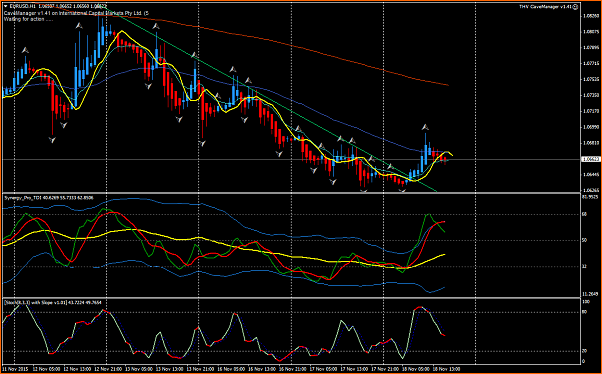Click the 20 level label in Stochastic pane
Screen dimensions: 602x374
pos(585,351)
